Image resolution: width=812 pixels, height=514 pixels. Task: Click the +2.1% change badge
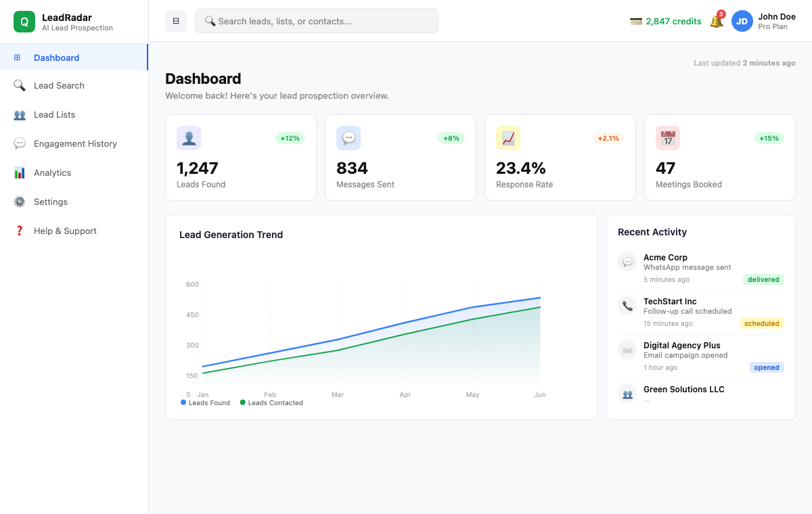[608, 138]
